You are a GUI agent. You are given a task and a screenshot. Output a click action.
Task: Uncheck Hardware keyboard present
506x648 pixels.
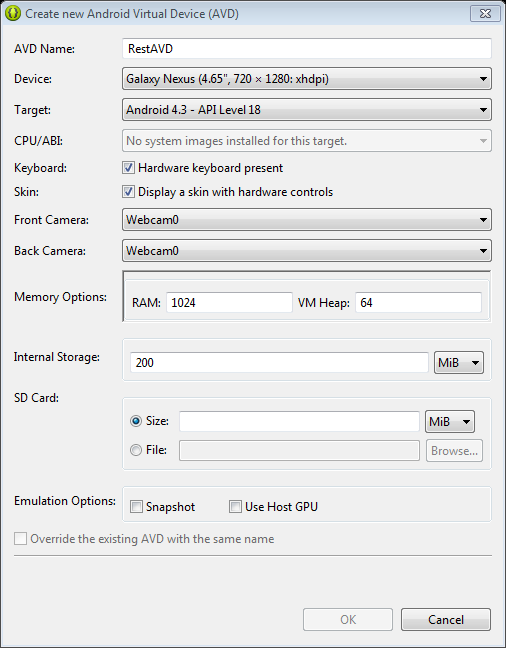pyautogui.click(x=128, y=168)
